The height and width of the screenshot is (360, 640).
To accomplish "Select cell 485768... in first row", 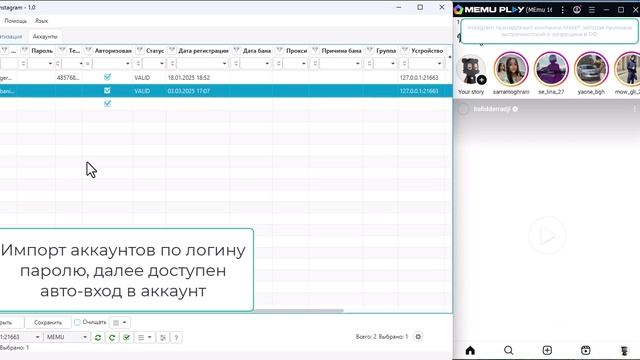I will click(68, 77).
